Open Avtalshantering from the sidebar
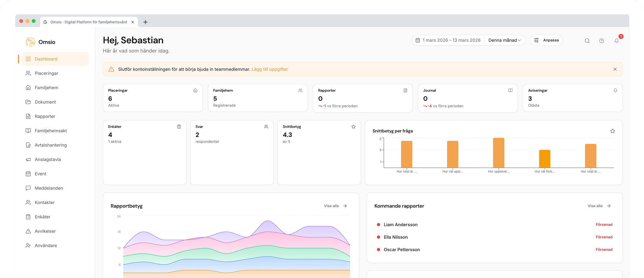 50,145
